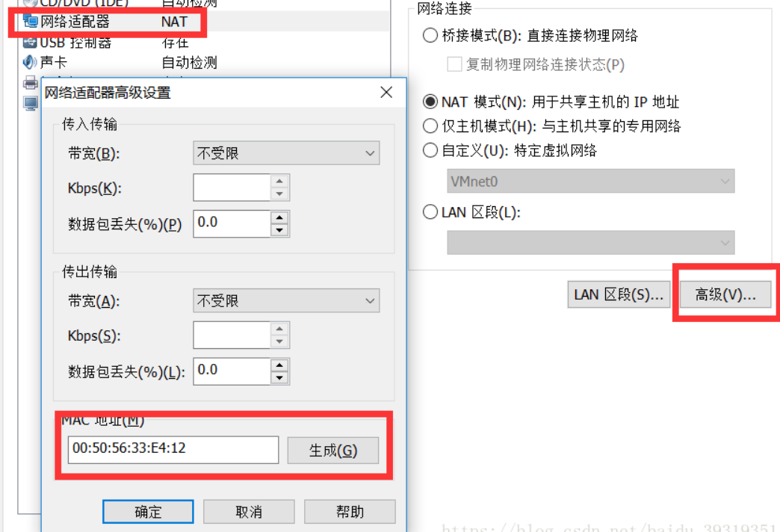
Task: Increase incoming packet loss percentage with up arrow
Action: tap(279, 217)
